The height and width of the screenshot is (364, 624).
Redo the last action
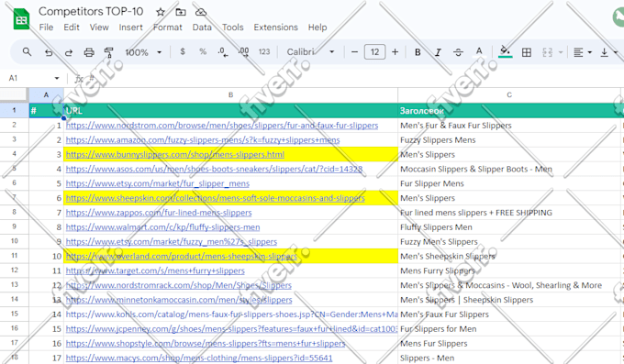coord(69,52)
